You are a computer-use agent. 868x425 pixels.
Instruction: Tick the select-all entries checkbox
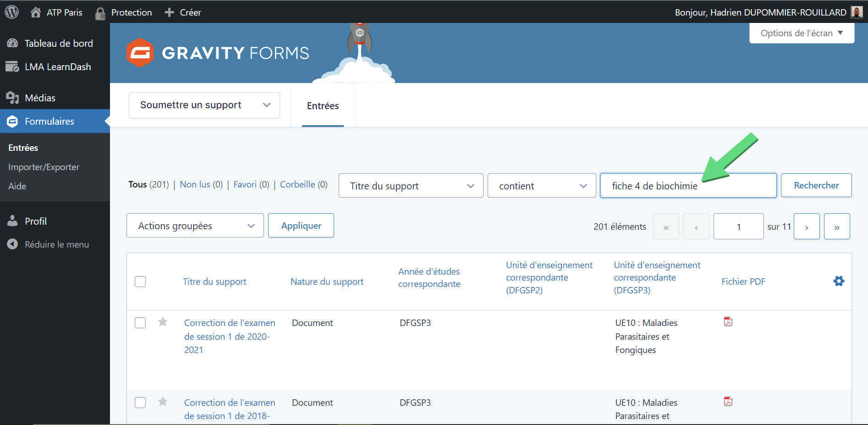[x=140, y=281]
